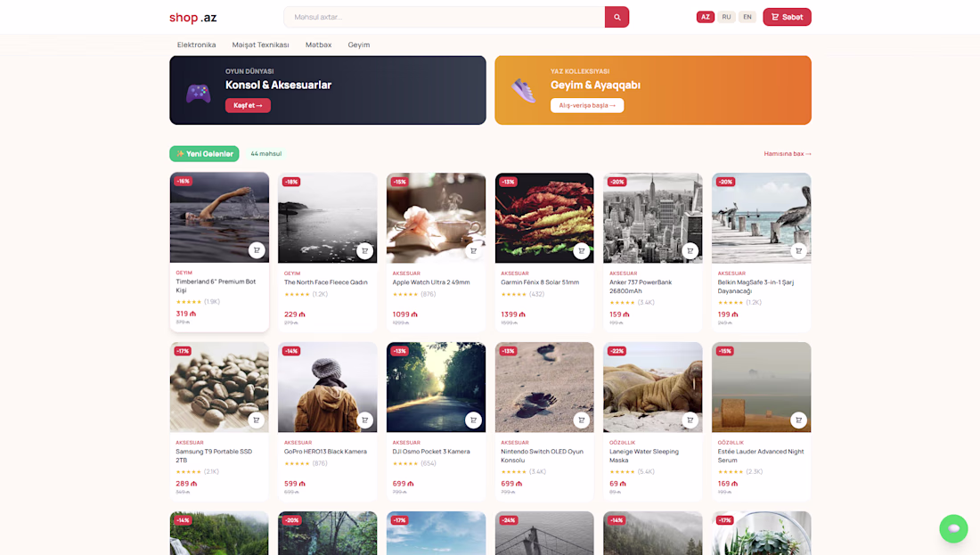
Task: Open the green chat bubble widget
Action: point(953,529)
